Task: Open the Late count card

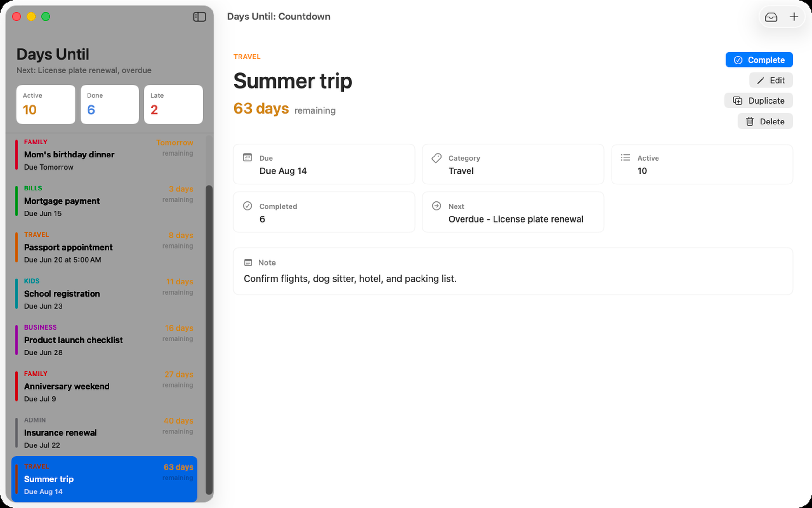Action: point(174,104)
